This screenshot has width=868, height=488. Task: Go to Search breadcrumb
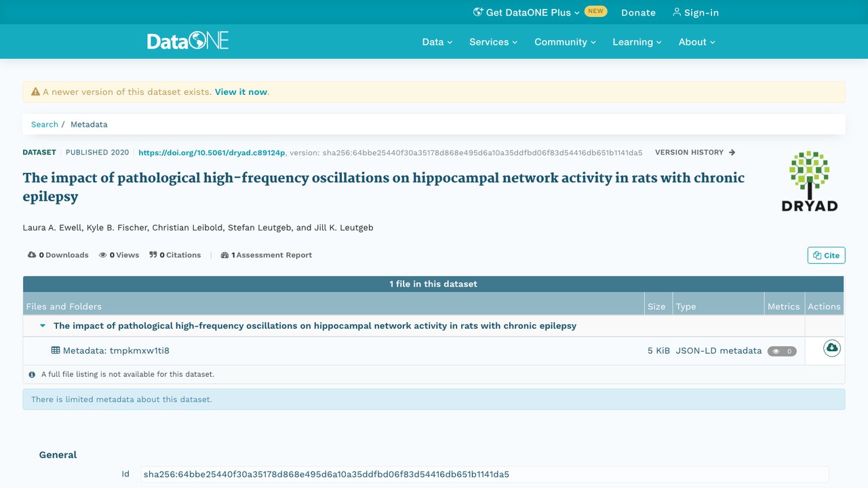pos(45,125)
